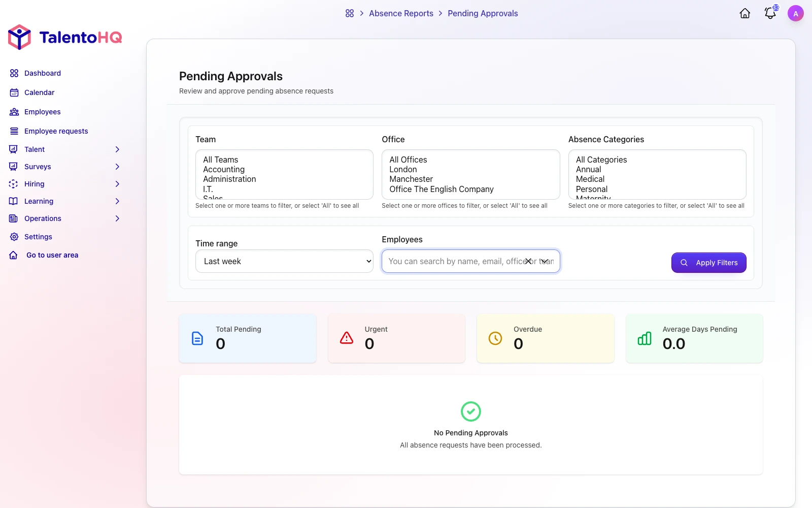Open Dashboard from the sidebar

pyautogui.click(x=43, y=73)
